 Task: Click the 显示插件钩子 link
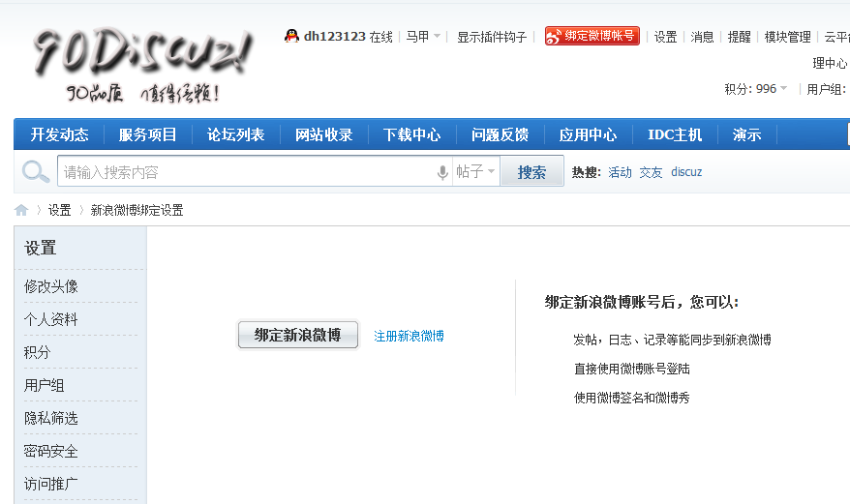tap(492, 37)
